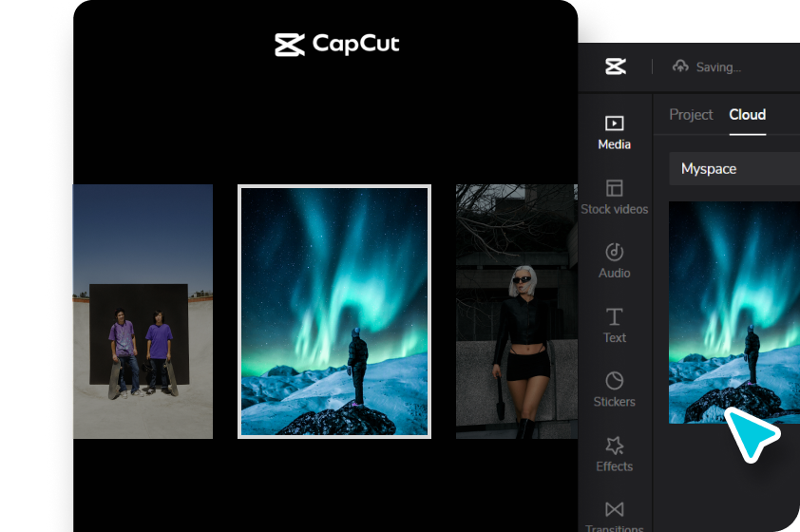This screenshot has height=532, width=800.
Task: Select the photo of woman in black
Action: (x=517, y=312)
